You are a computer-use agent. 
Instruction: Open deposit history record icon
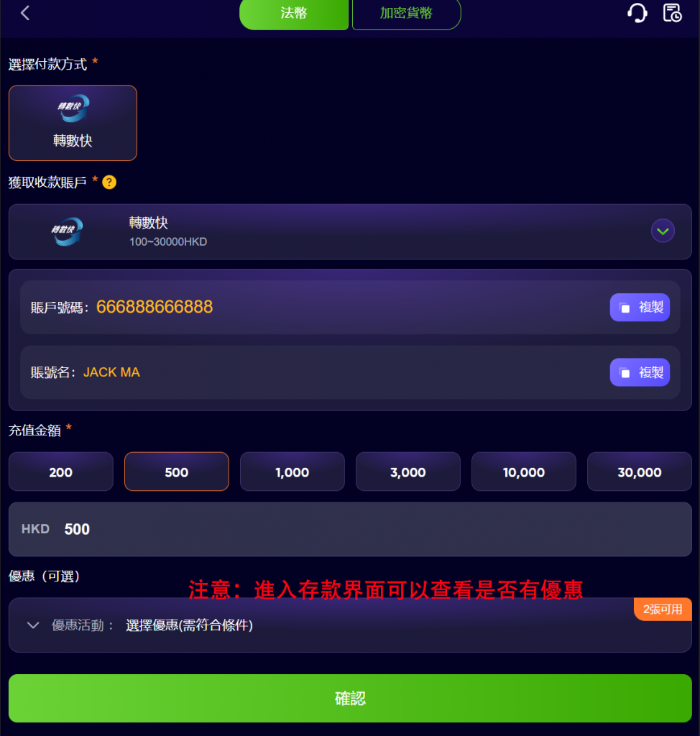click(672, 13)
